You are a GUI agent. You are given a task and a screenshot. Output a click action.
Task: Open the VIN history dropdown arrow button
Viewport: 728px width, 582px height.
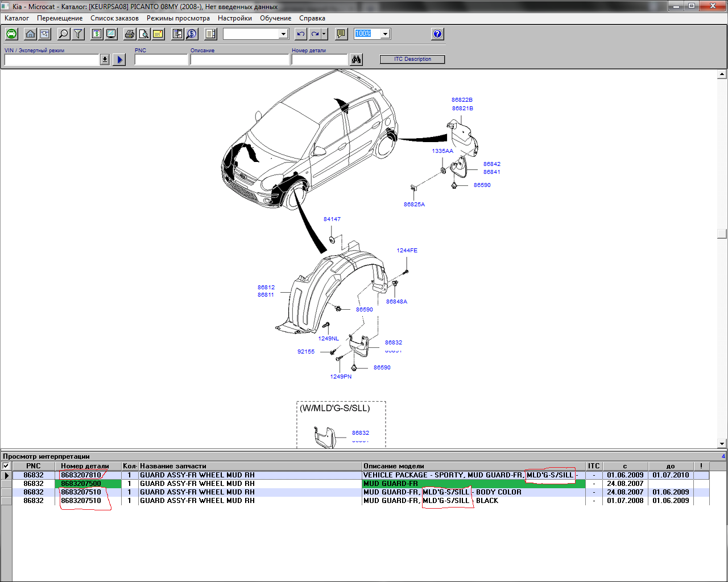click(x=105, y=60)
